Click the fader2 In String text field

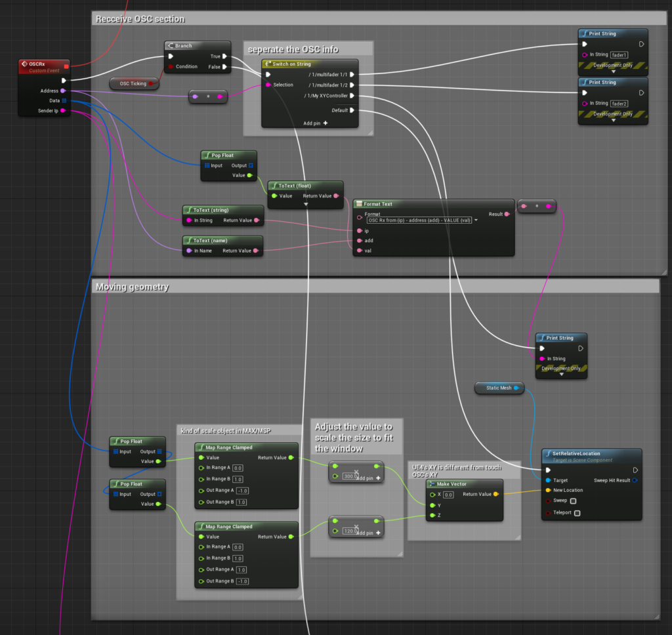pyautogui.click(x=619, y=103)
